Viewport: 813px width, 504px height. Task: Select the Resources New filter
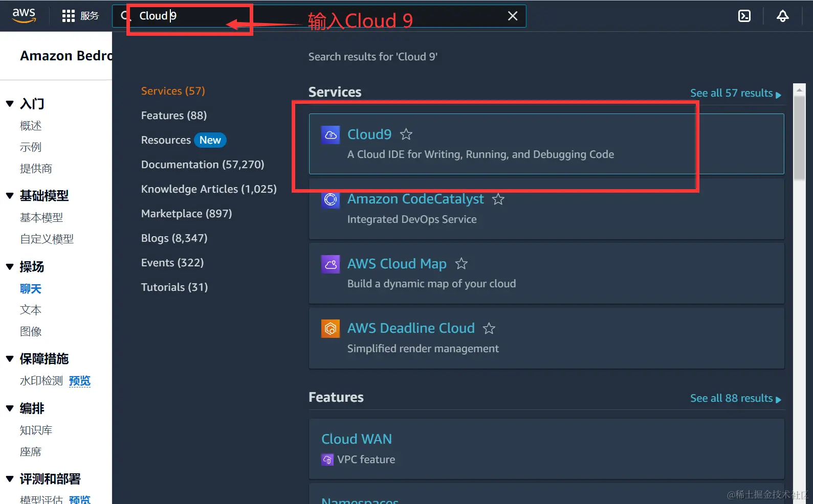pos(184,140)
